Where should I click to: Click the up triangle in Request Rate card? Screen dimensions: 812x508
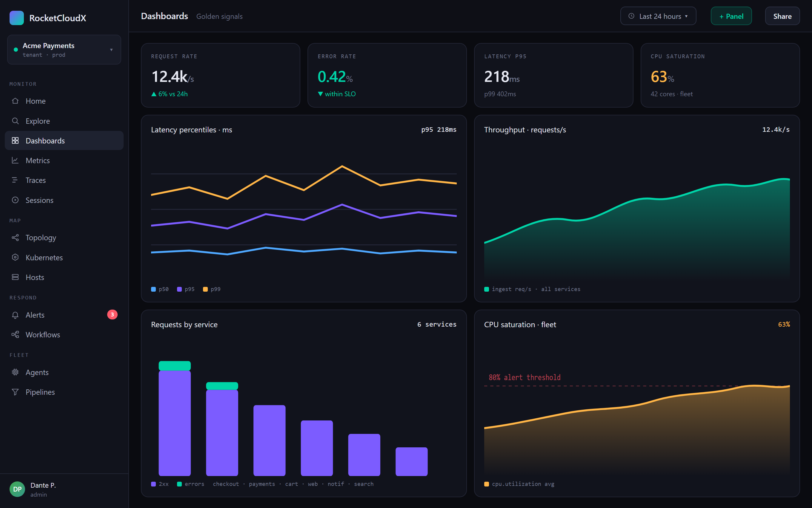click(154, 94)
